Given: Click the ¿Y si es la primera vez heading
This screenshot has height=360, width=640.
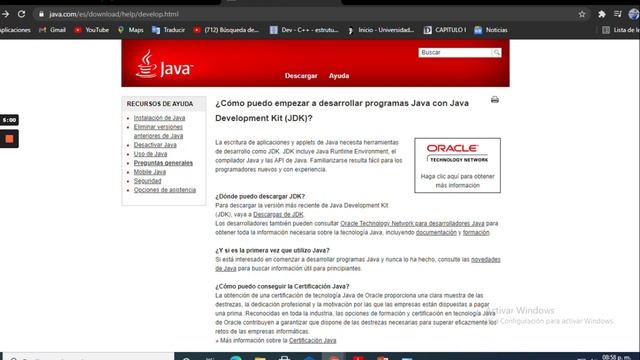Looking at the screenshot, I should click(x=272, y=250).
